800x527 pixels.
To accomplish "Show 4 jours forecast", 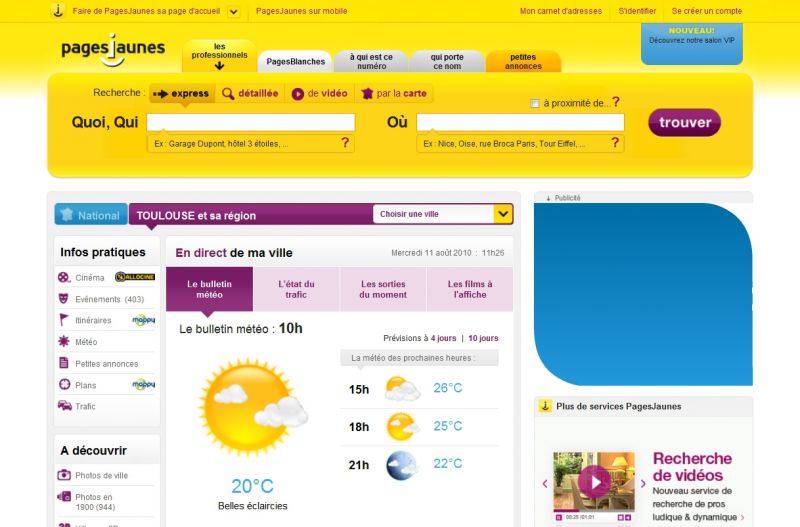I will coord(443,338).
